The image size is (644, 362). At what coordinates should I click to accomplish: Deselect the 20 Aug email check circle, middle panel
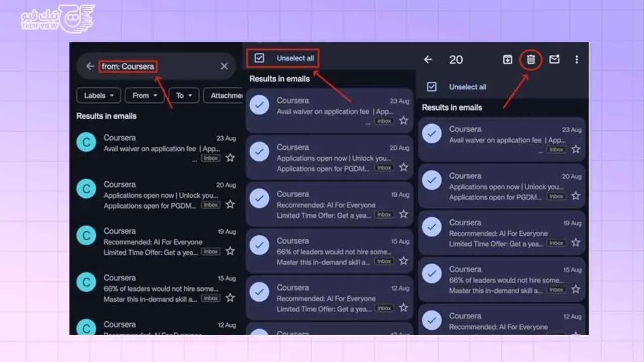click(260, 152)
